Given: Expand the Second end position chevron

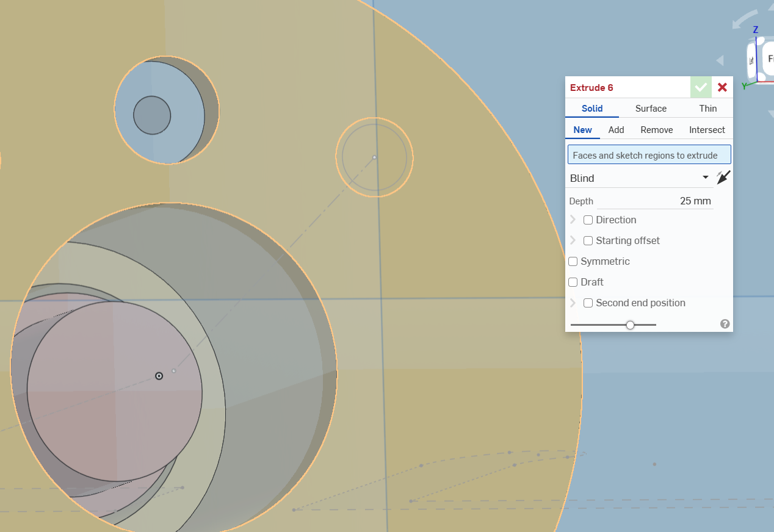Looking at the screenshot, I should point(573,303).
